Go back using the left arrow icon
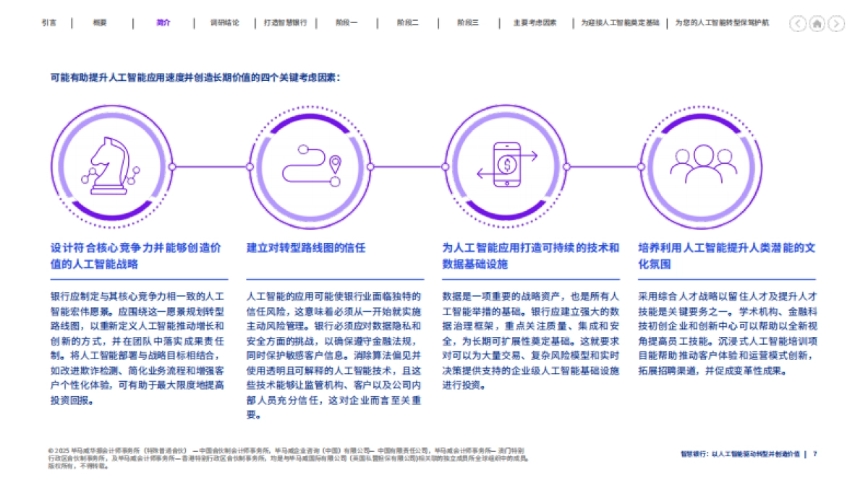This screenshot has width=868, height=488. (x=798, y=24)
